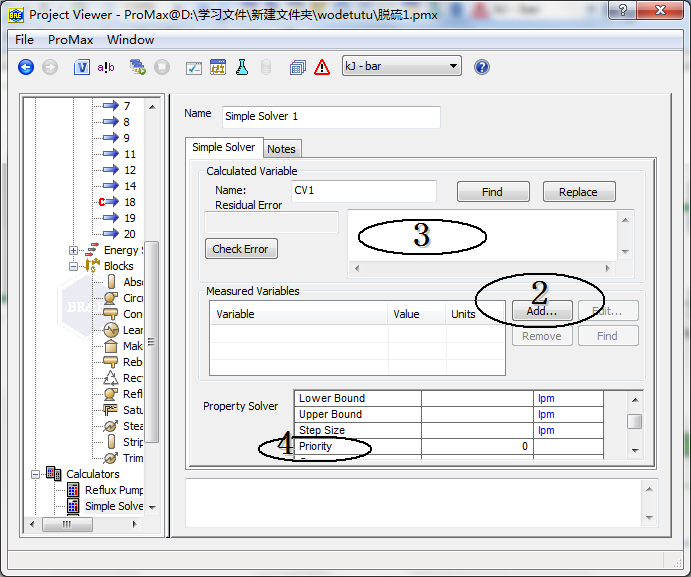691x577 pixels.
Task: Click the execute project toolbar icon
Action: tap(137, 67)
